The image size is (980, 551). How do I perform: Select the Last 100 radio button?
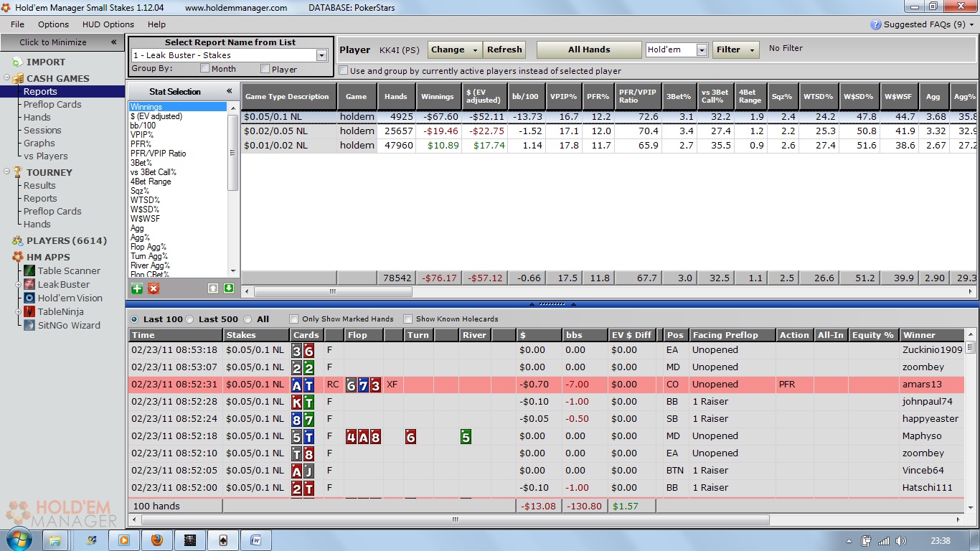pyautogui.click(x=133, y=319)
